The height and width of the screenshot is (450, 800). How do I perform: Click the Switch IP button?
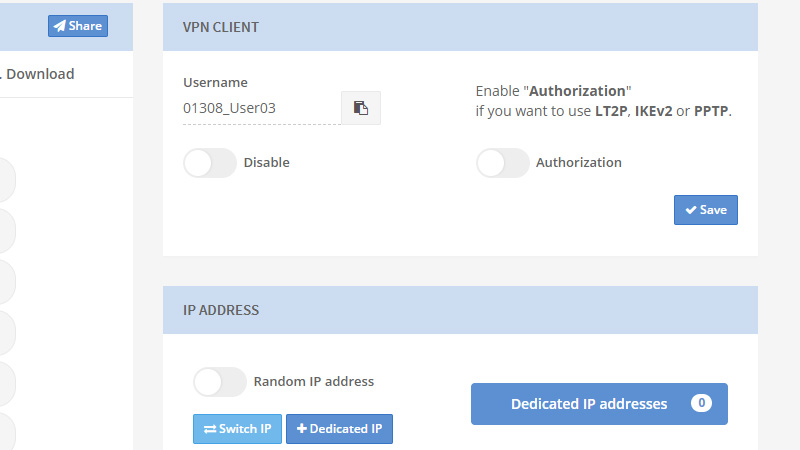(237, 429)
